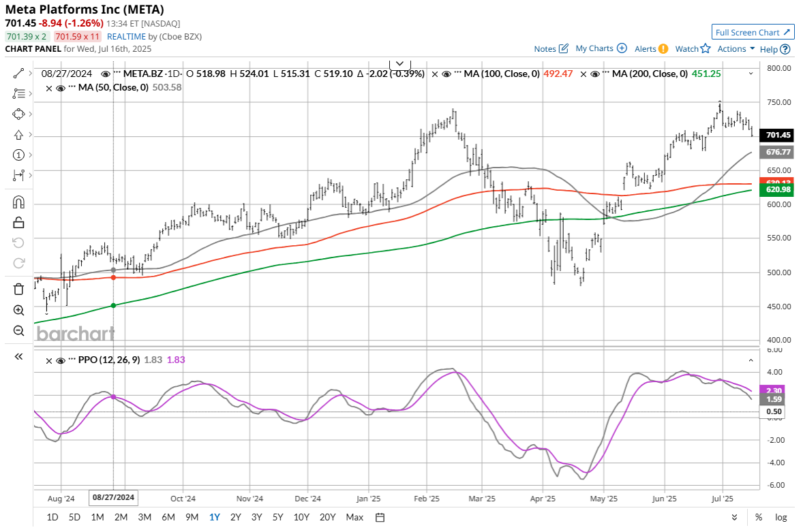The width and height of the screenshot is (803, 532).
Task: Delete drawings with the trash icon
Action: (x=18, y=290)
